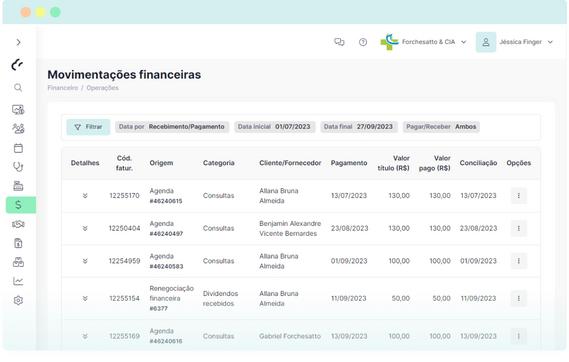
Task: Open the cash register sidebar icon
Action: tap(18, 186)
